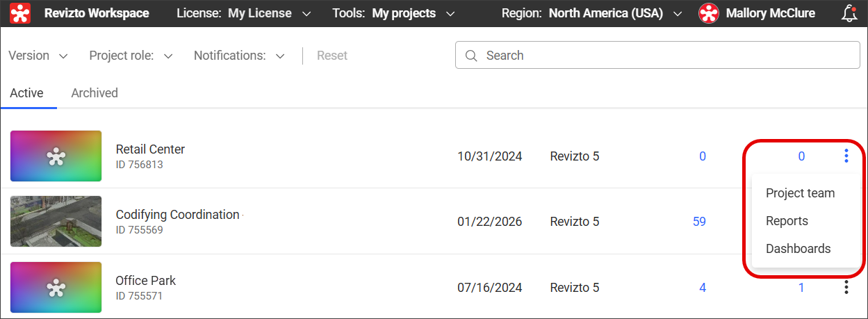Expand the Project role filter
The width and height of the screenshot is (868, 319).
tap(131, 56)
